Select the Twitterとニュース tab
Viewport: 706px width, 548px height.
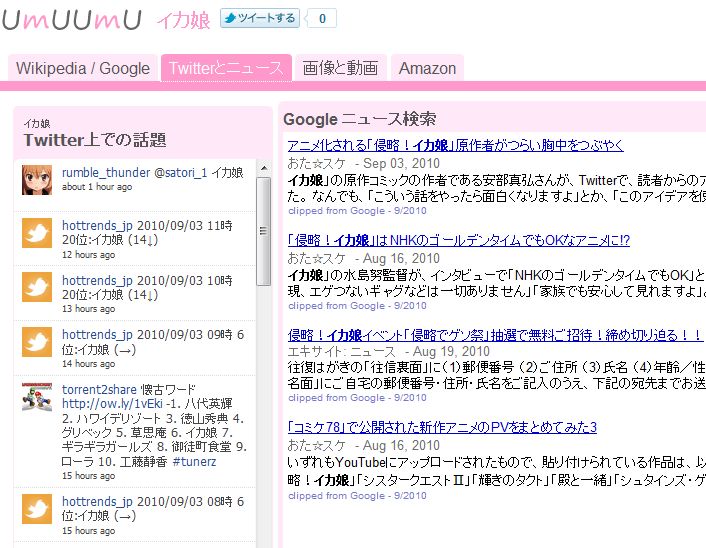pyautogui.click(x=226, y=68)
